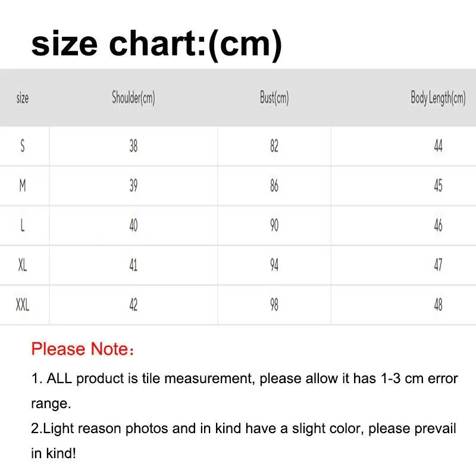Select the bust value 90 cell

[274, 226]
